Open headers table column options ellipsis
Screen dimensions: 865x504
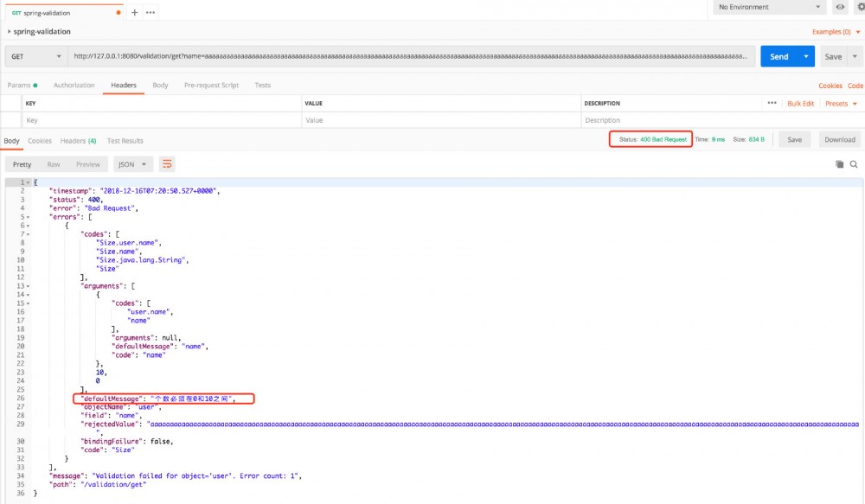click(x=772, y=103)
